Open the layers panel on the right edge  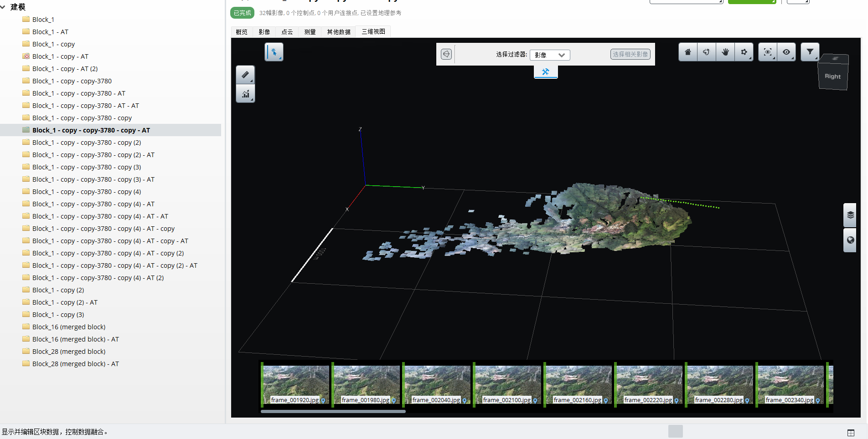(x=850, y=215)
